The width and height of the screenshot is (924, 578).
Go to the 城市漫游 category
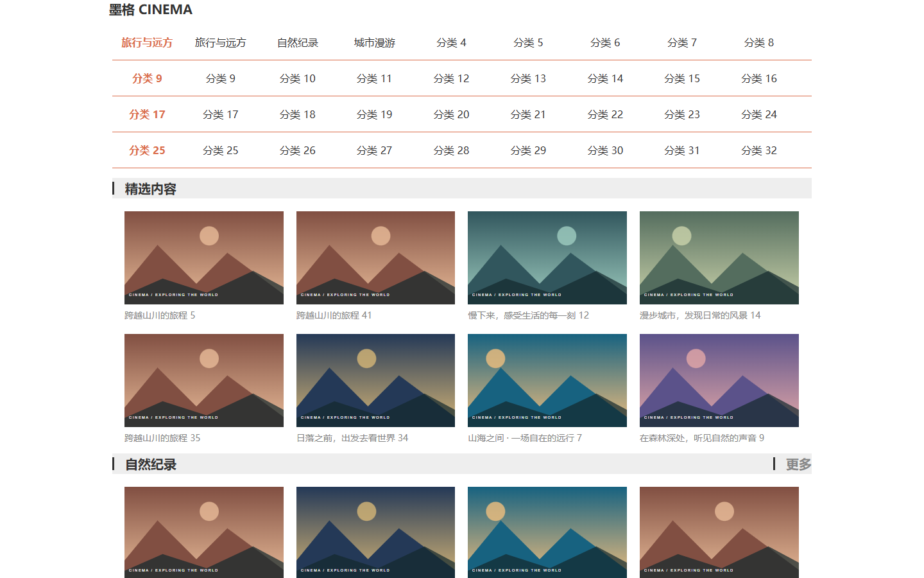coord(375,42)
